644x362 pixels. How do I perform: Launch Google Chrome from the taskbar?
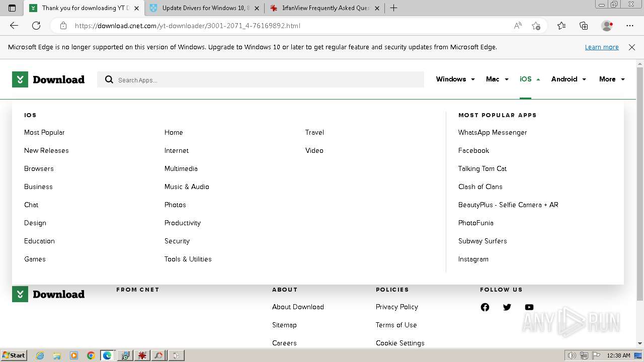point(91,355)
